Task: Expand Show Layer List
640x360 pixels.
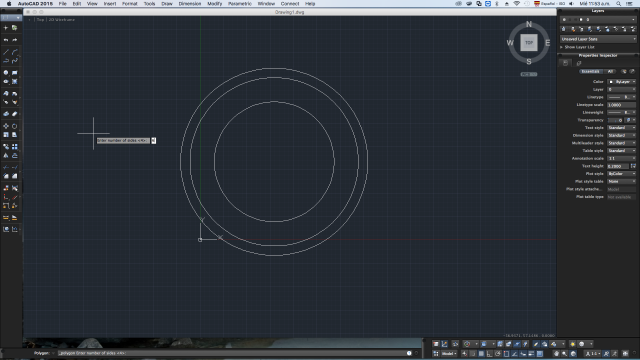Action: coord(562,47)
